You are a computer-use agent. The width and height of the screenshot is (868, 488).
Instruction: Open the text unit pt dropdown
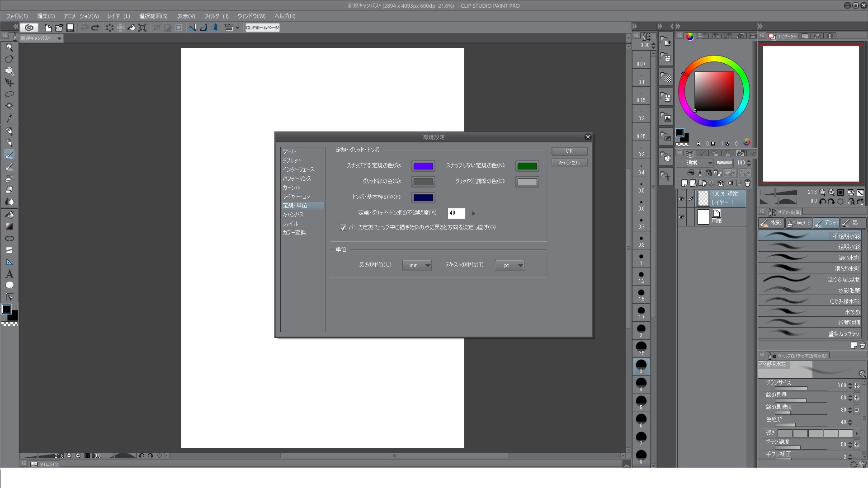509,265
